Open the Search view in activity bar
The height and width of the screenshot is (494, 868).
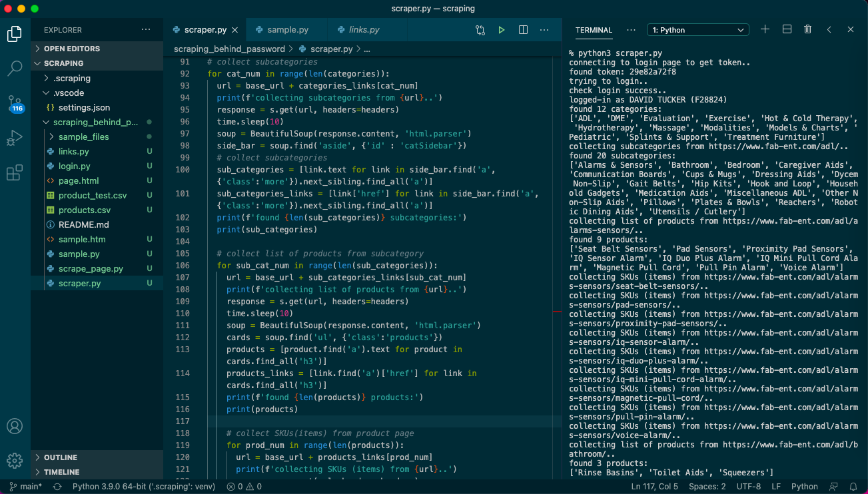coord(15,67)
